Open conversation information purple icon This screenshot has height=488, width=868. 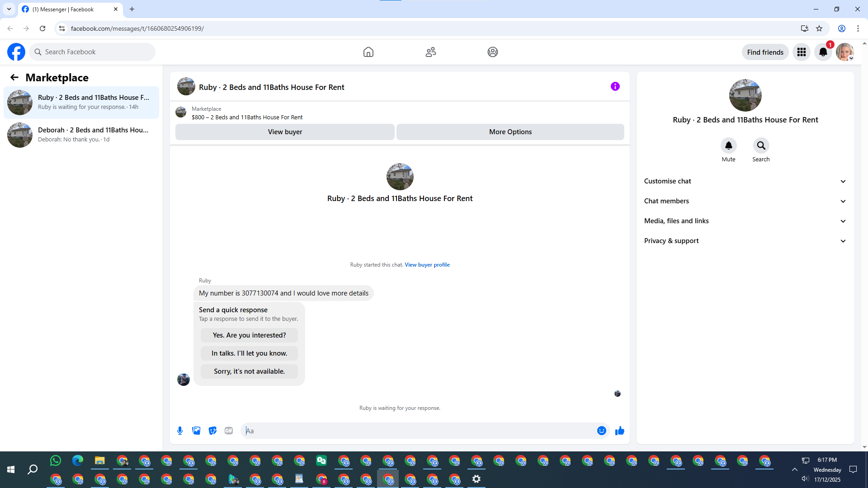pos(615,86)
